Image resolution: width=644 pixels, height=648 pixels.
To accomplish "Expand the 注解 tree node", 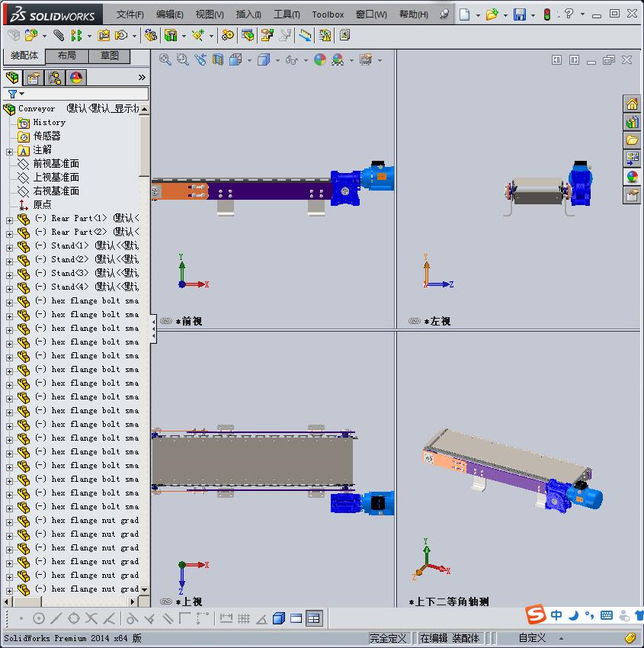I will pos(9,152).
